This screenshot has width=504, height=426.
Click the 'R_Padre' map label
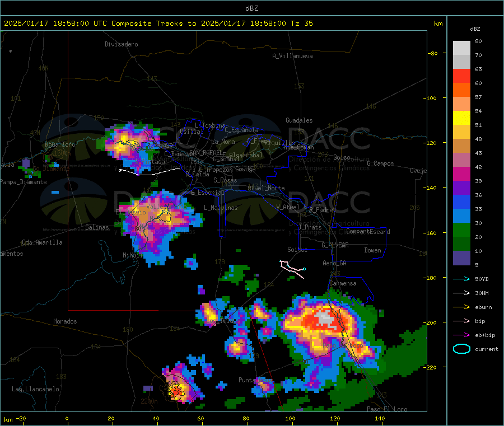coord(321,210)
